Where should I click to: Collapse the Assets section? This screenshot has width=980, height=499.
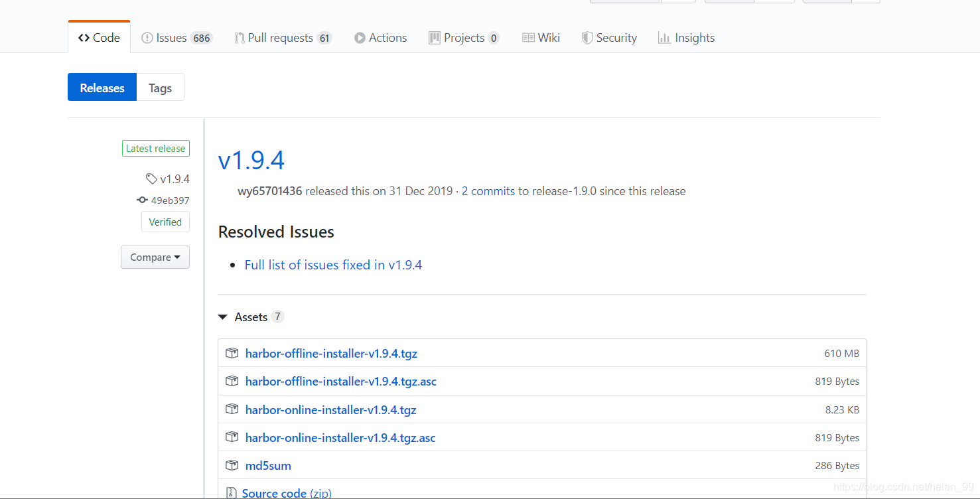251,317
